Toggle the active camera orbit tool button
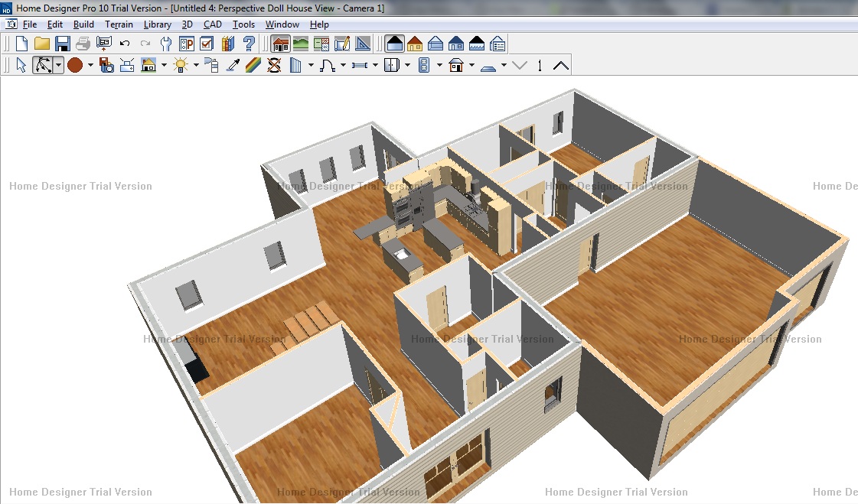The width and height of the screenshot is (858, 504). [x=43, y=66]
